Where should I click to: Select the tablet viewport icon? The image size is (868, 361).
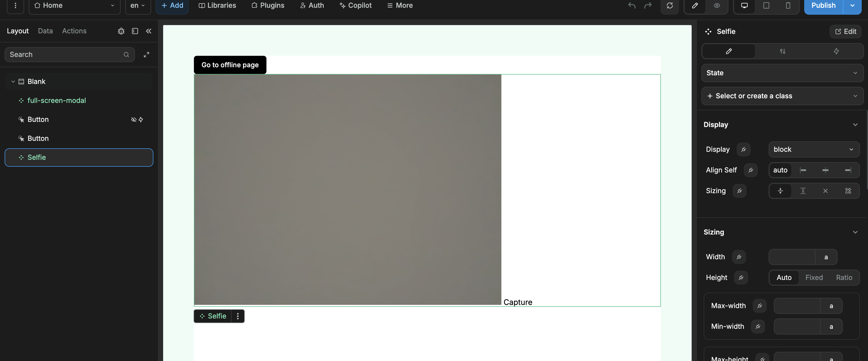[766, 5]
